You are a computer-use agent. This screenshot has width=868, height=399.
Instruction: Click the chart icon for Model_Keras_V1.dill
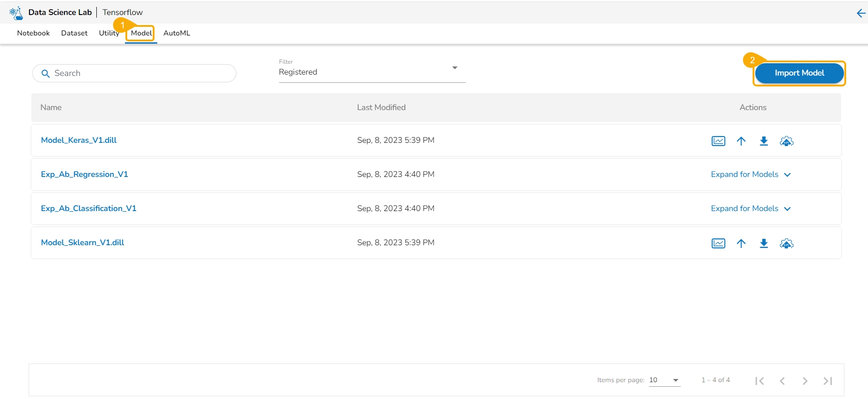(718, 141)
